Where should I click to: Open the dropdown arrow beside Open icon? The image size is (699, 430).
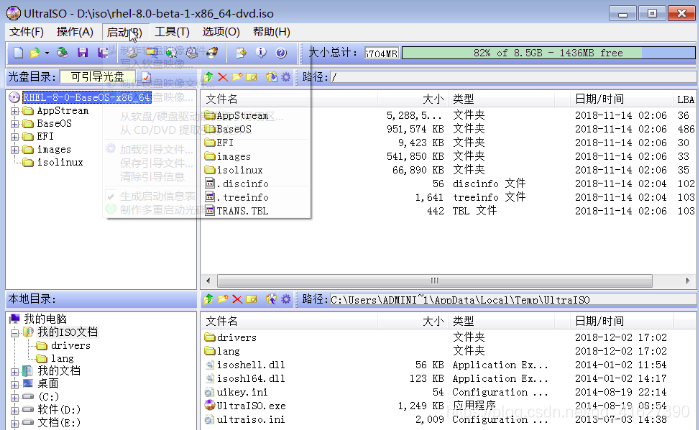(47, 53)
